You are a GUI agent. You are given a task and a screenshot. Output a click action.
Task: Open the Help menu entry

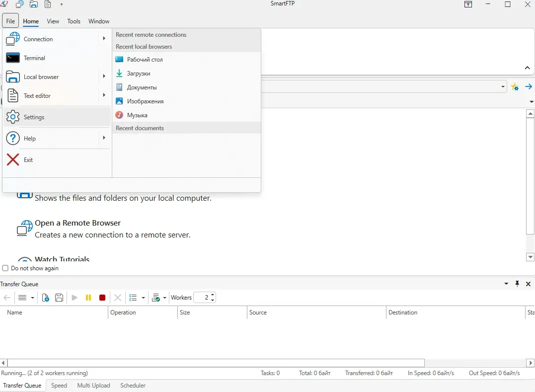tap(57, 139)
